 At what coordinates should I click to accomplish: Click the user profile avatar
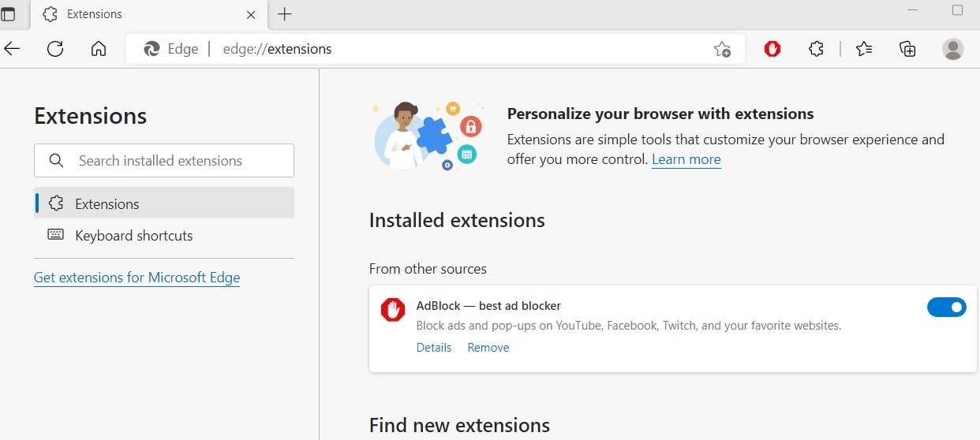[952, 49]
